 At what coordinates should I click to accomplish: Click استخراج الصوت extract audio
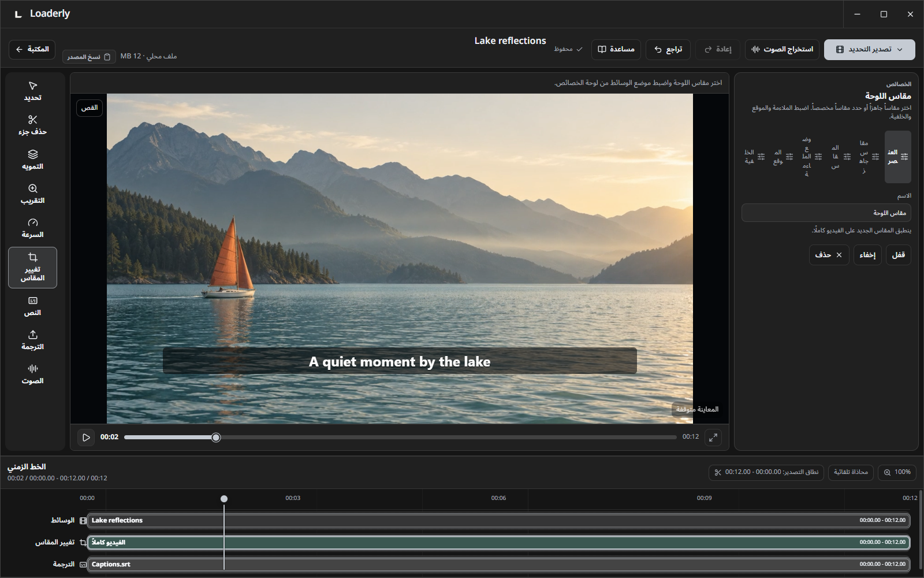pyautogui.click(x=782, y=49)
